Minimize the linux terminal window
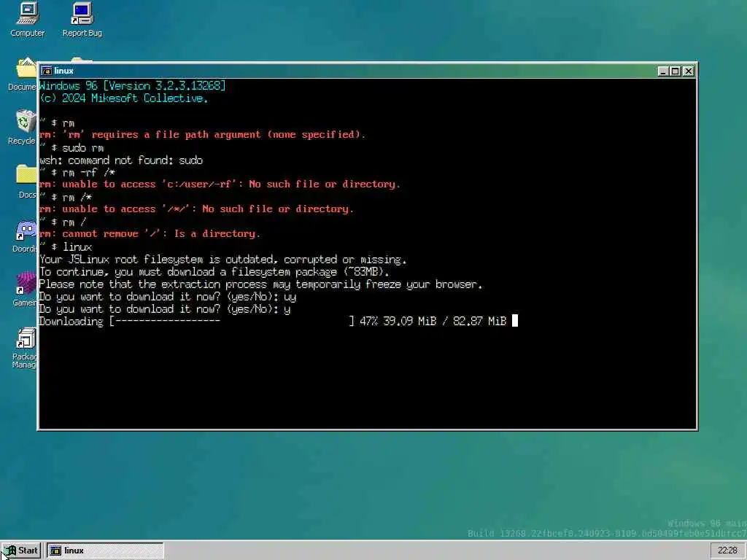The height and width of the screenshot is (560, 747). tap(662, 71)
